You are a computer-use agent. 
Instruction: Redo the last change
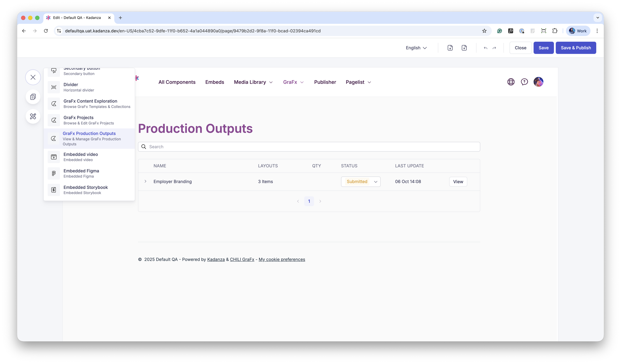click(494, 48)
